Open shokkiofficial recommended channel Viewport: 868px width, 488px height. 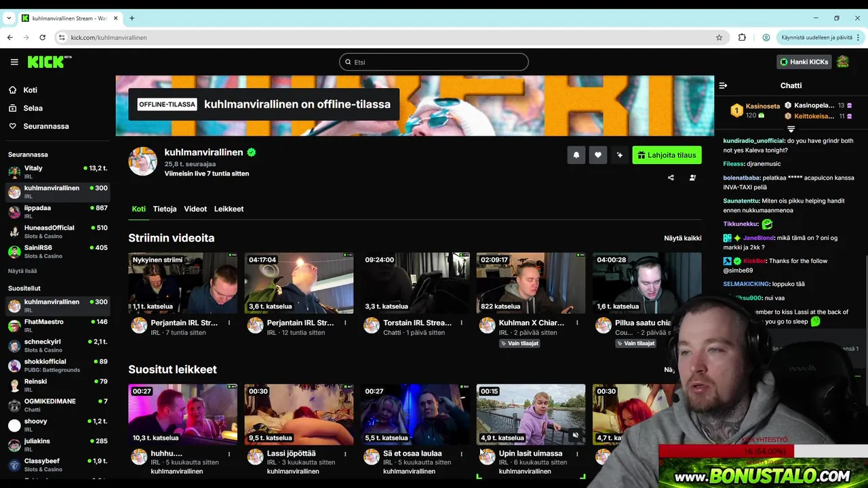click(58, 365)
